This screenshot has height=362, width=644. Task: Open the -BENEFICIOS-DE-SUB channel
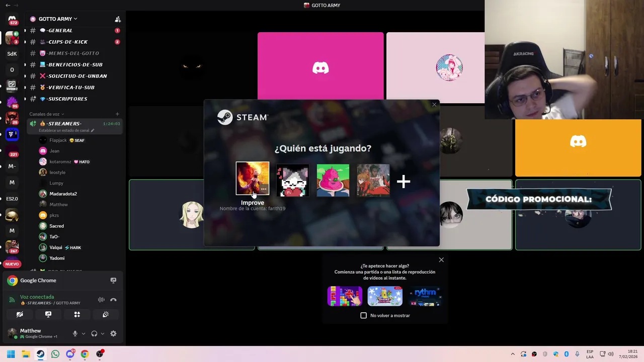pos(74,65)
